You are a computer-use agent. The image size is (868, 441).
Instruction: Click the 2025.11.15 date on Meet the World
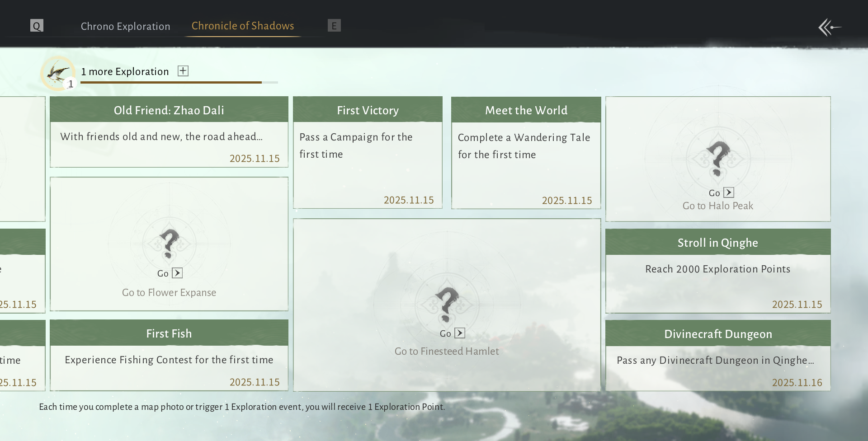coord(567,200)
